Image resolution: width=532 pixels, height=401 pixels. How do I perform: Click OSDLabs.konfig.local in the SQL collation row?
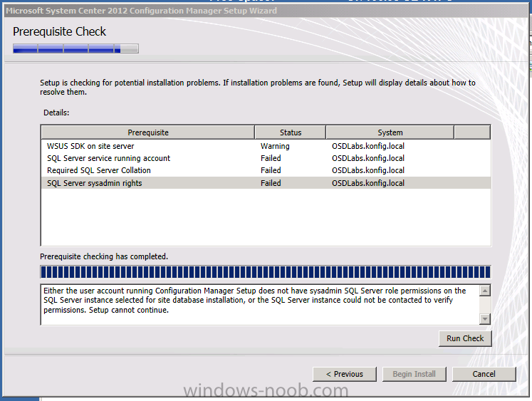[x=368, y=170]
